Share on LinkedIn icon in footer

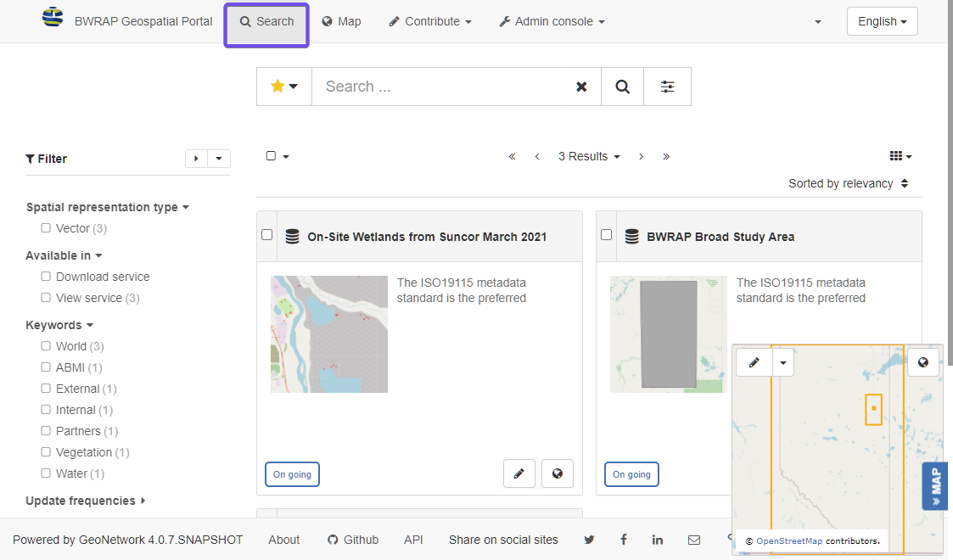coord(657,540)
